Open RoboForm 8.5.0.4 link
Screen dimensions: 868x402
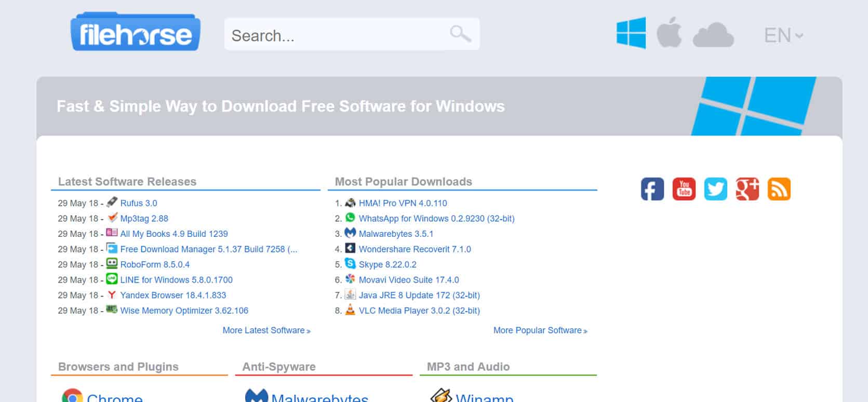point(155,264)
